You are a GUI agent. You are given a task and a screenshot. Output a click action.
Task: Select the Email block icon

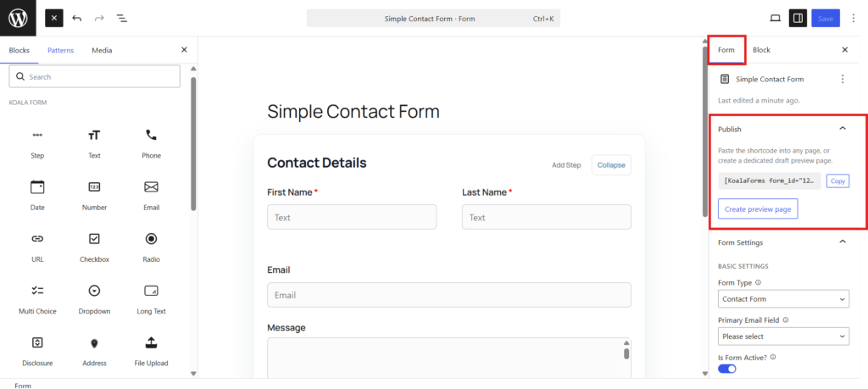tap(151, 187)
